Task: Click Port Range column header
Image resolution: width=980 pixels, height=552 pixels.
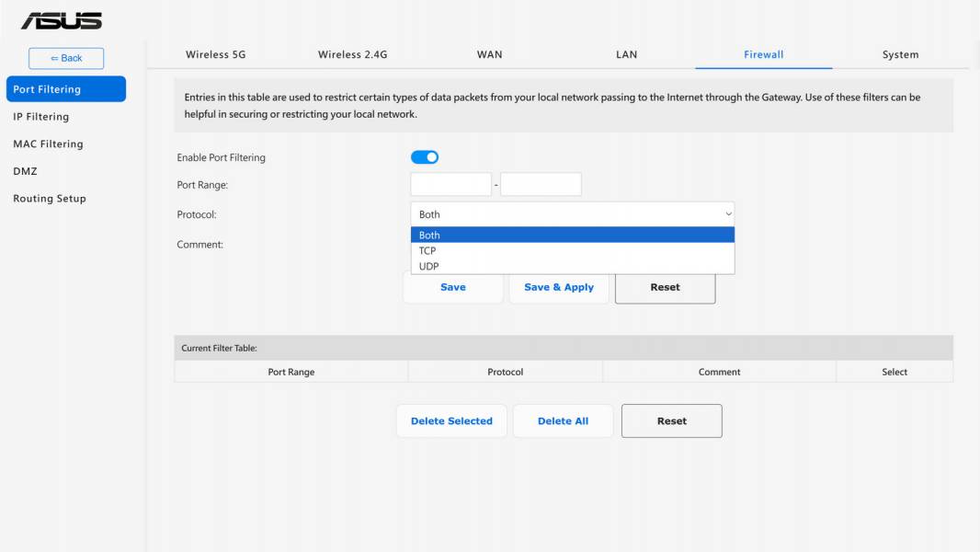Action: (291, 372)
